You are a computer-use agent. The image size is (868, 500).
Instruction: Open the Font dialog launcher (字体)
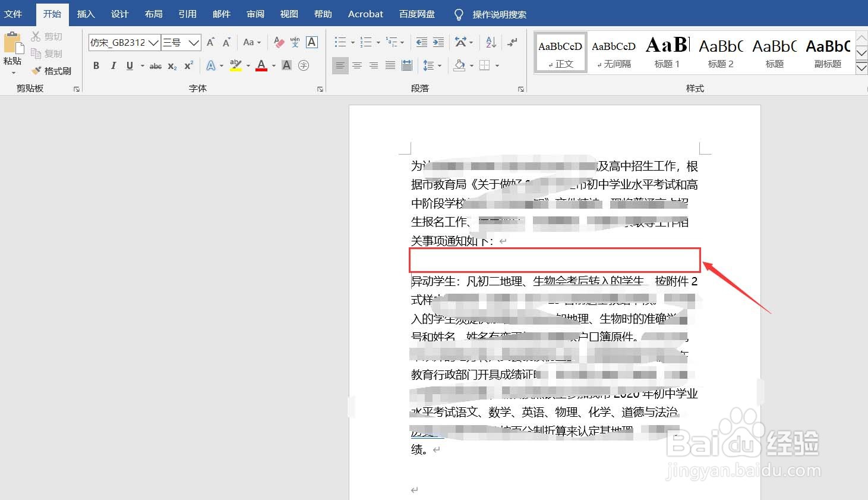coord(320,89)
